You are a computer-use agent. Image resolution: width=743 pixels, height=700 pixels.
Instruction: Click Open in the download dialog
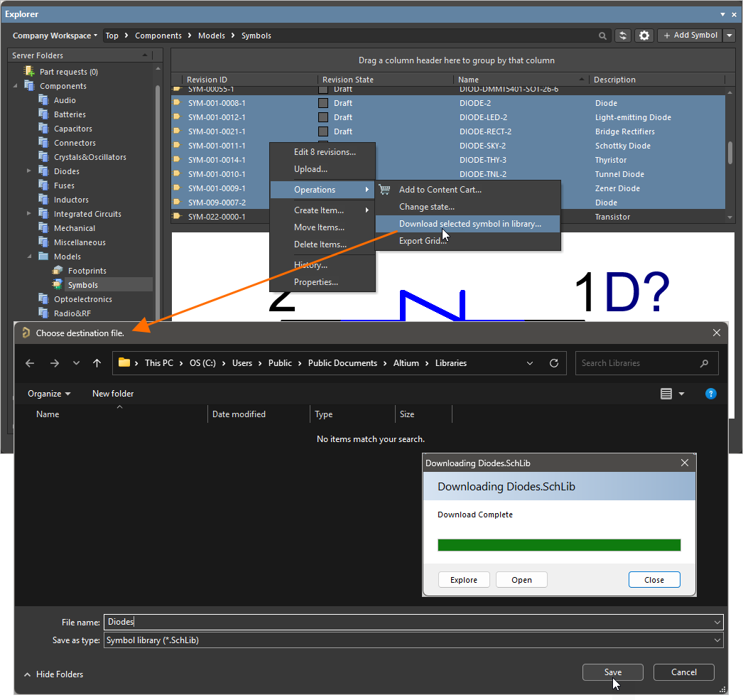[521, 580]
